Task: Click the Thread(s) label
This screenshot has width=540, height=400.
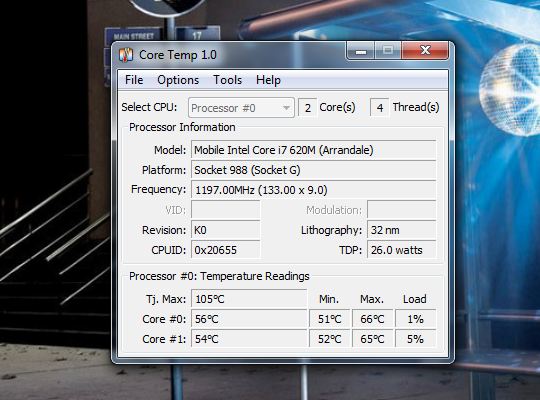Action: point(416,107)
